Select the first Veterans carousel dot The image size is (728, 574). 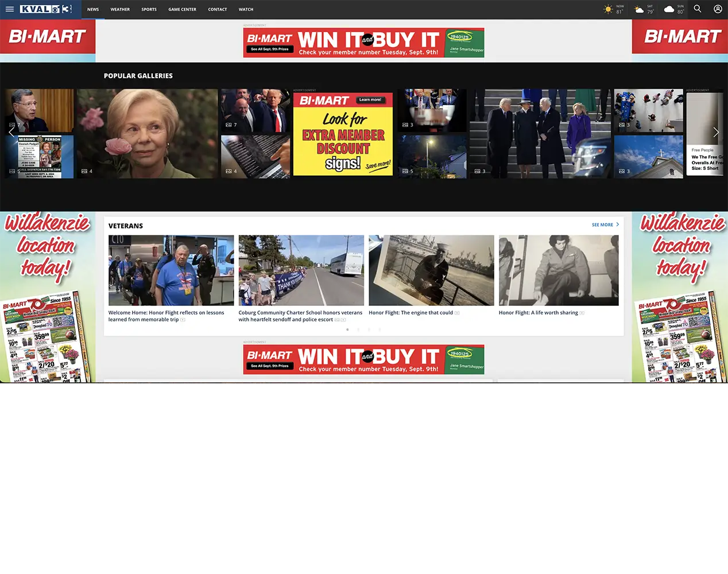(347, 329)
